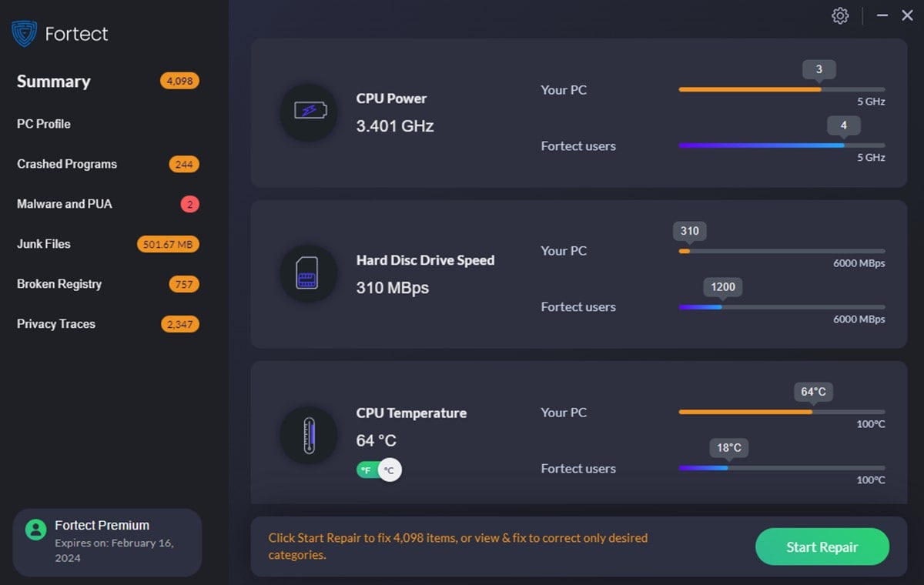Click the Fortect Premium account avatar icon
Image resolution: width=924 pixels, height=585 pixels.
point(35,529)
